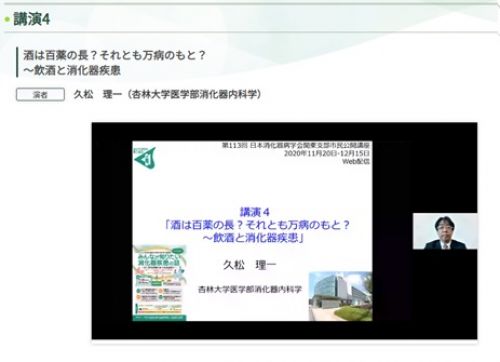The height and width of the screenshot is (362, 500).
Task: Click the blue 講演４ text on the slide
Action: coord(255,212)
